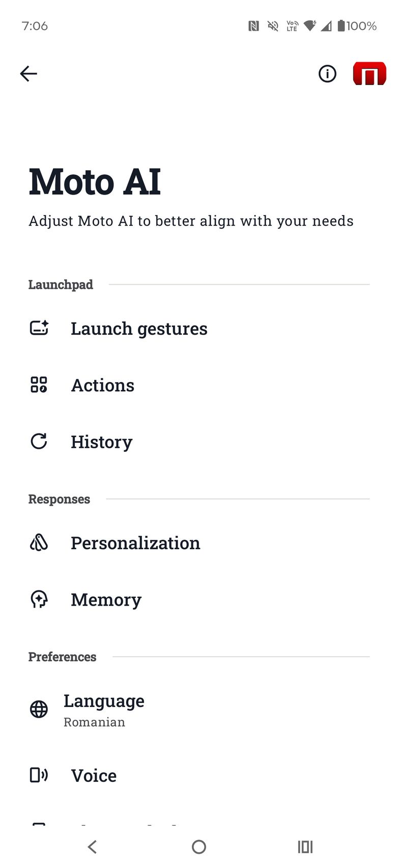The width and height of the screenshot is (398, 868).
Task: Tap the Language globe icon
Action: point(39,709)
